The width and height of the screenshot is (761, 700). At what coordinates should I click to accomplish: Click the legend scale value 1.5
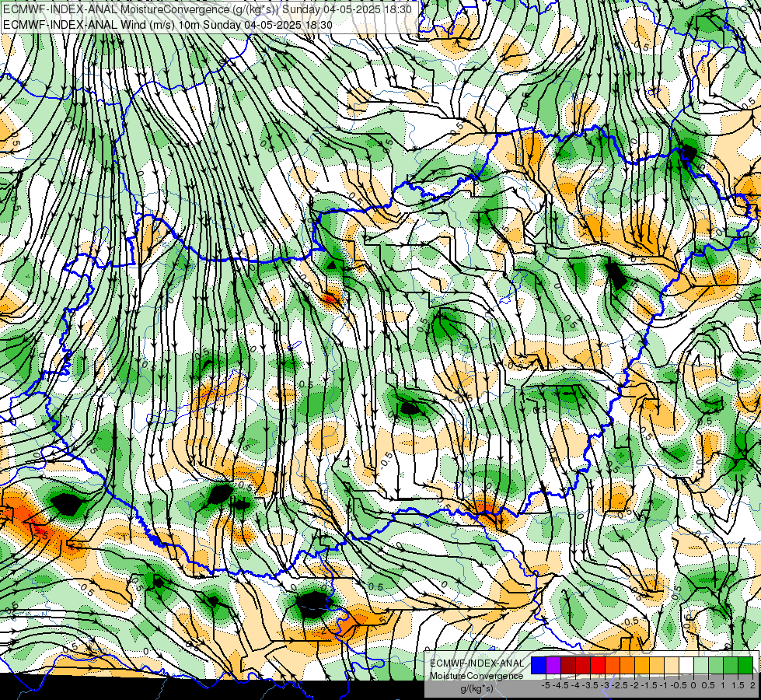pos(738,685)
